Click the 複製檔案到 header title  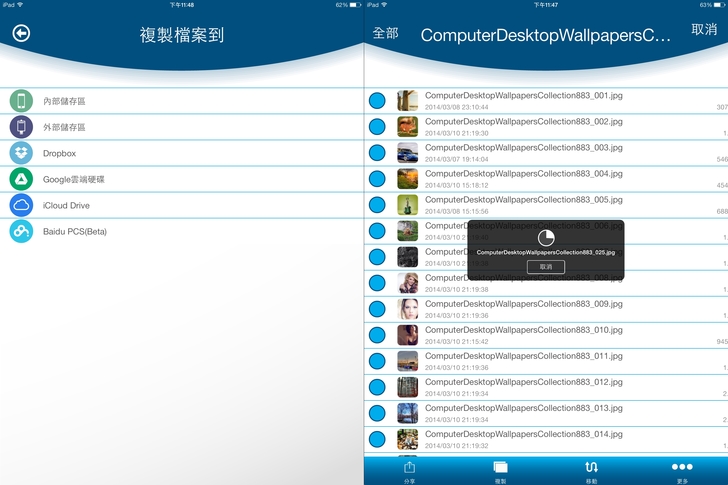[182, 35]
